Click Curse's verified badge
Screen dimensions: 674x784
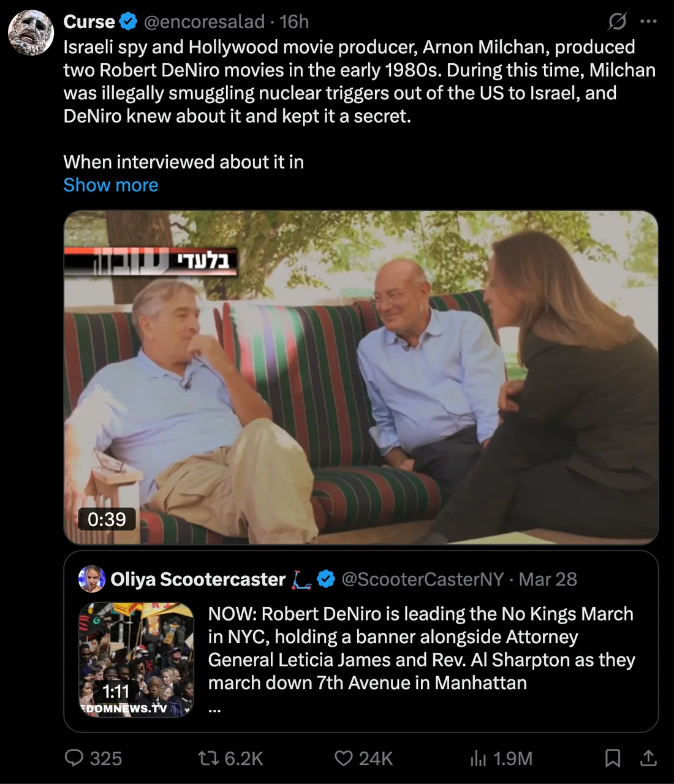128,21
